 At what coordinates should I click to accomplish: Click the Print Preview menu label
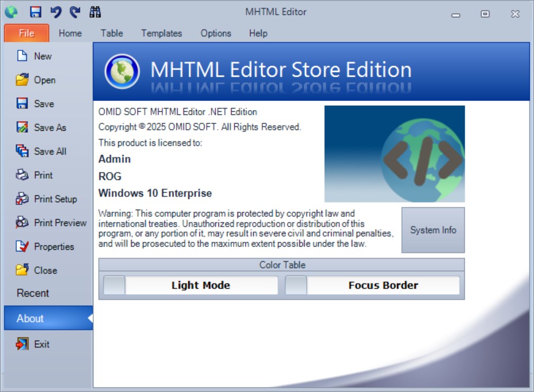[x=60, y=223]
